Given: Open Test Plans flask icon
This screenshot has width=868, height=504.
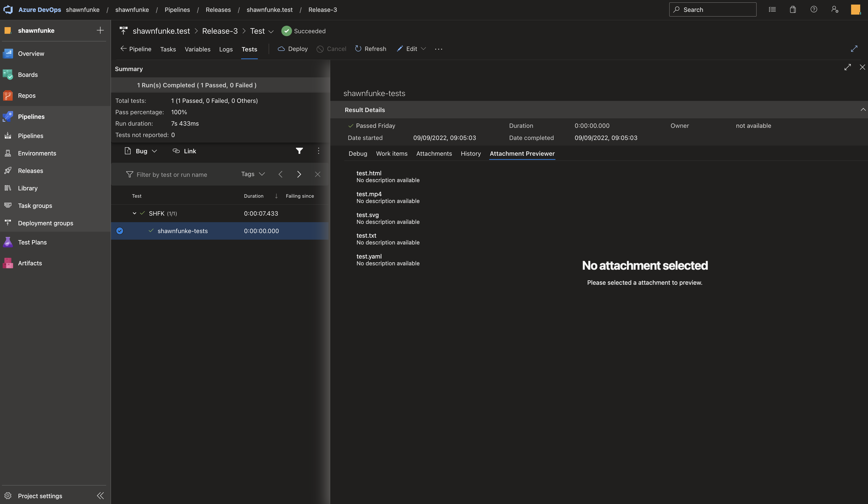Looking at the screenshot, I should point(8,242).
